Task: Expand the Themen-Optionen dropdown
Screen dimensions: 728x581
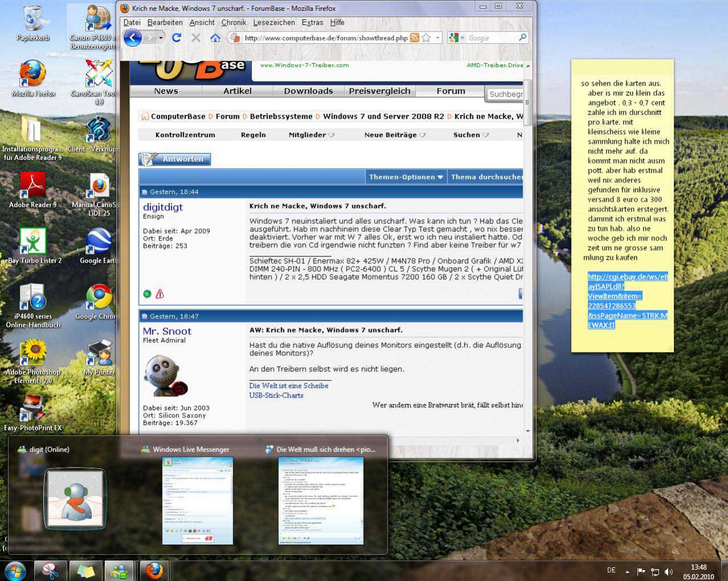Action: tap(406, 177)
